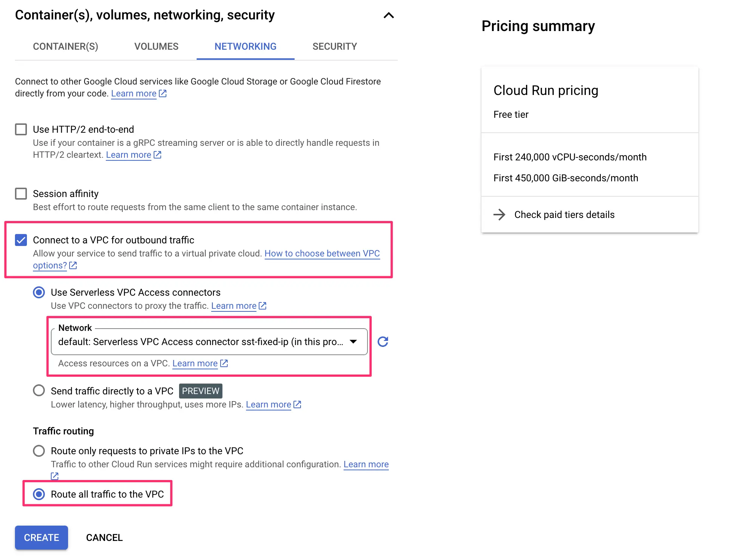The image size is (729, 560).
Task: Open the VOLUMES tab
Action: (156, 46)
